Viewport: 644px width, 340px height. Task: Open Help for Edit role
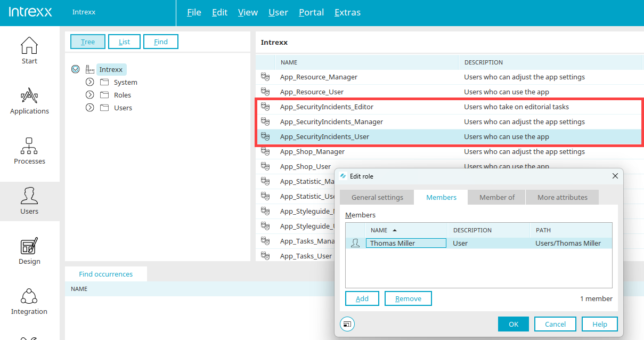600,324
